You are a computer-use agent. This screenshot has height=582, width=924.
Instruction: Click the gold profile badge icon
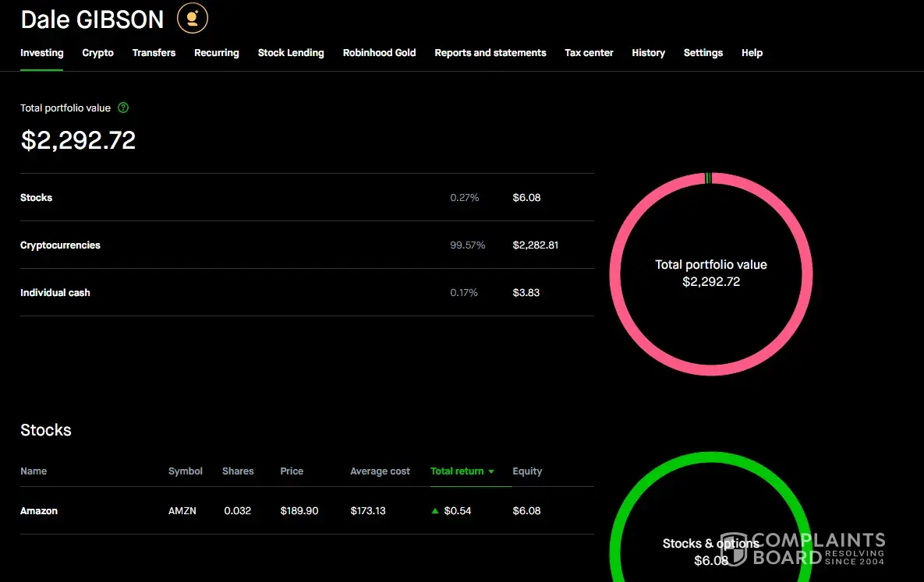tap(193, 19)
